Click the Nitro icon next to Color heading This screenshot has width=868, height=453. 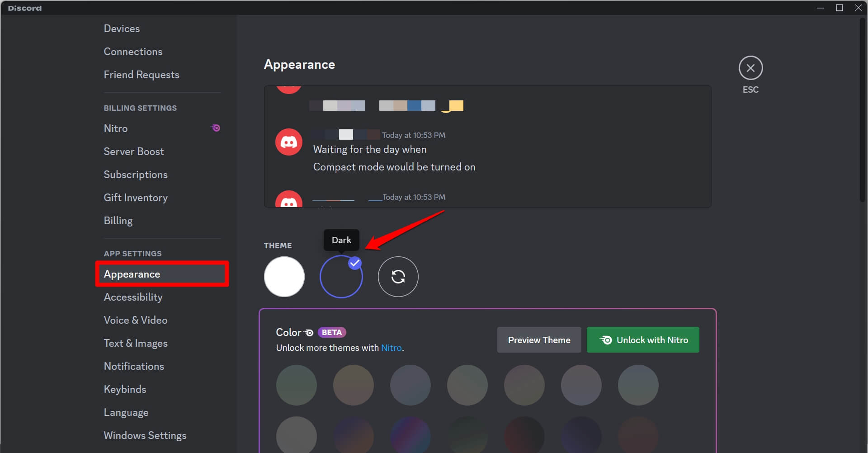(x=309, y=333)
